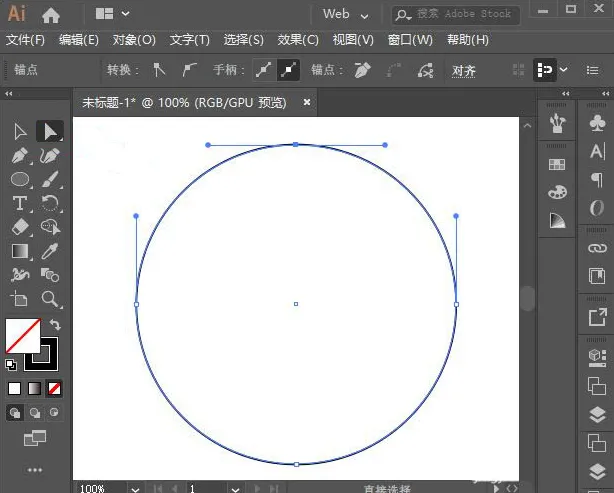Set the fill to None
This screenshot has height=493, width=614.
point(55,388)
